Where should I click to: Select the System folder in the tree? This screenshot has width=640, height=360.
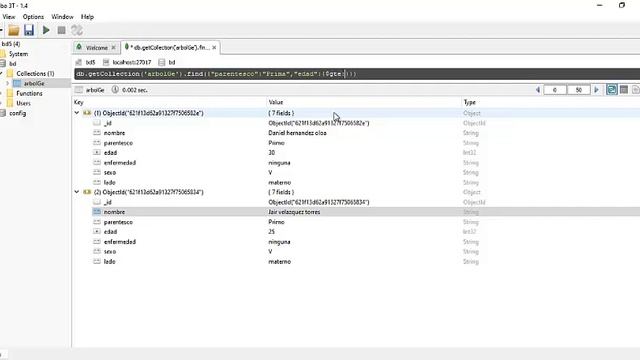click(18, 54)
